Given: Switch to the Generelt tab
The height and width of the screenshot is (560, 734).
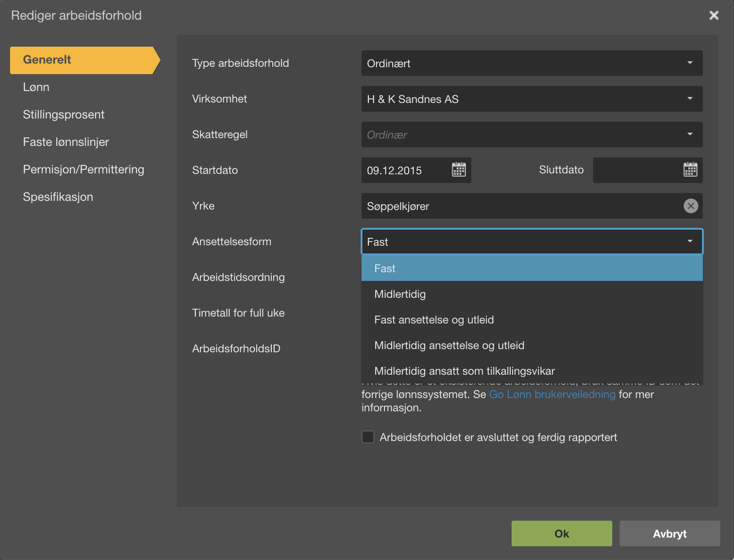Looking at the screenshot, I should pos(85,60).
